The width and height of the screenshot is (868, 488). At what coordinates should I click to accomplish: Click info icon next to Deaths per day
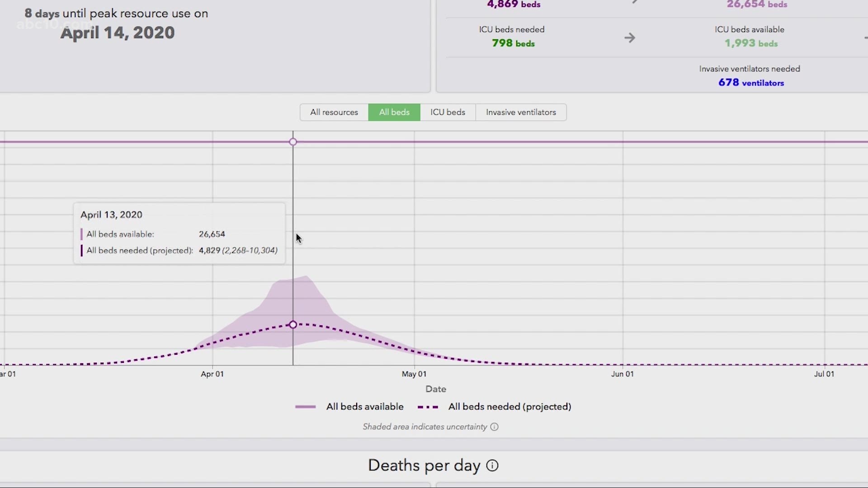click(492, 466)
